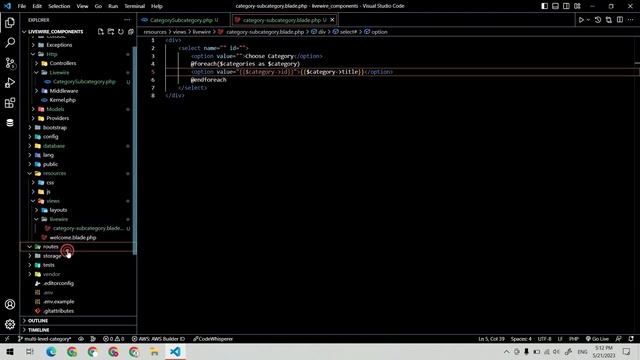Click Spaces: 4 indentation setting
This screenshot has height=360, width=640.
pyautogui.click(x=521, y=339)
